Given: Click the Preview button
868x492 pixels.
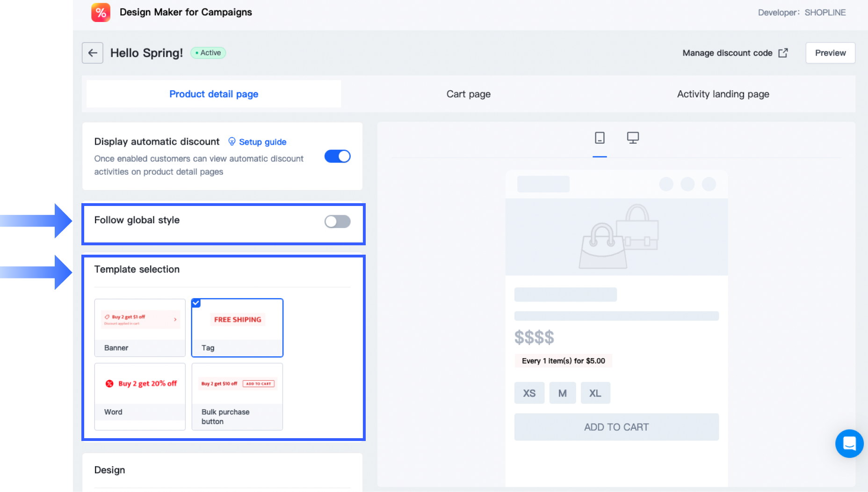Looking at the screenshot, I should click(830, 53).
